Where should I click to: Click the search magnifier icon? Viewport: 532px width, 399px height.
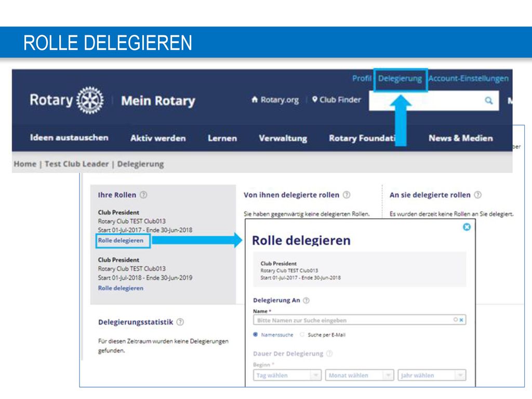pos(488,100)
